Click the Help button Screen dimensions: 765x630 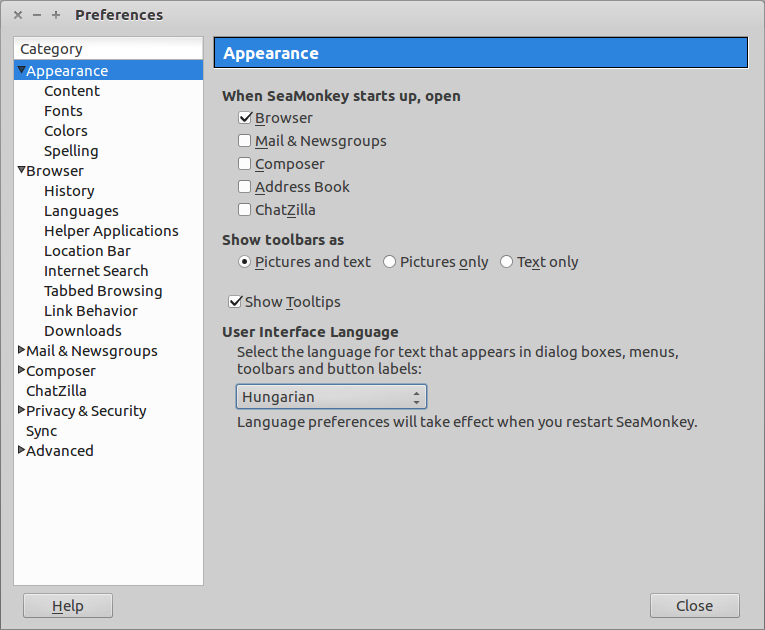68,606
